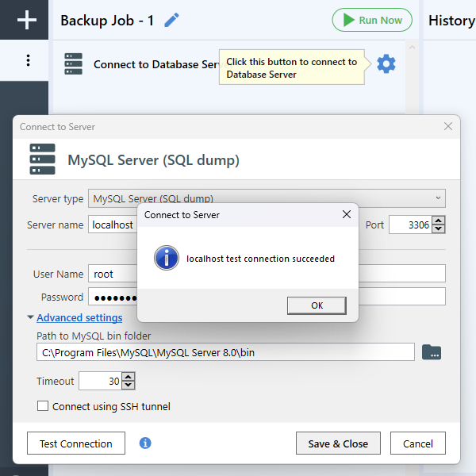This screenshot has width=476, height=476.
Task: Click the 'Backup Job - 1' title text
Action: [x=107, y=21]
